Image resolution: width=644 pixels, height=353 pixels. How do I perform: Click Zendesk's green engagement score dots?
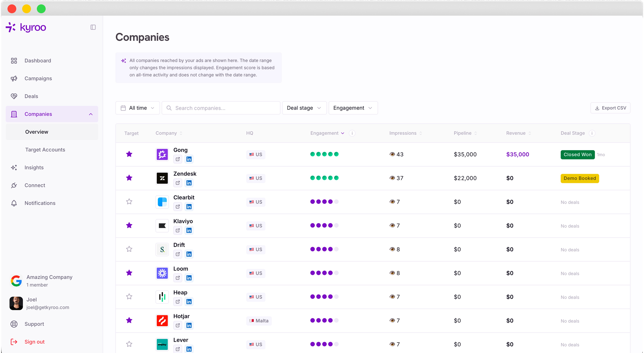pyautogui.click(x=324, y=178)
